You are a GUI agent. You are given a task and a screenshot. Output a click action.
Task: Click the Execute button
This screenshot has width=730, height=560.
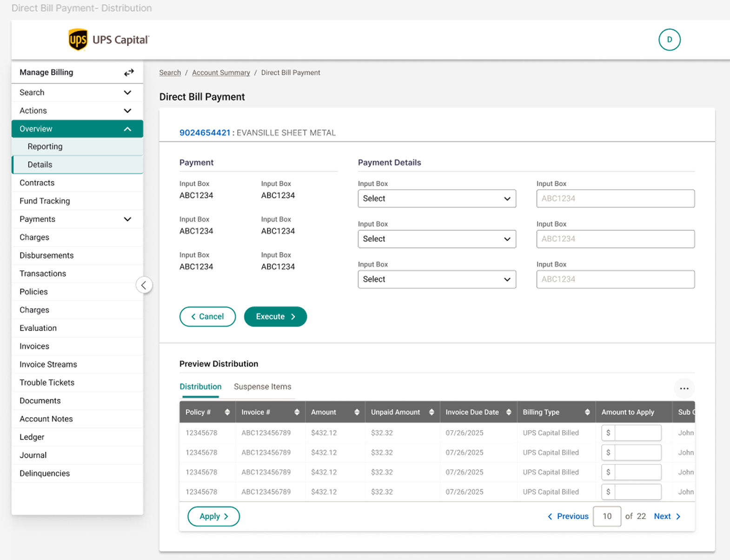coord(275,317)
